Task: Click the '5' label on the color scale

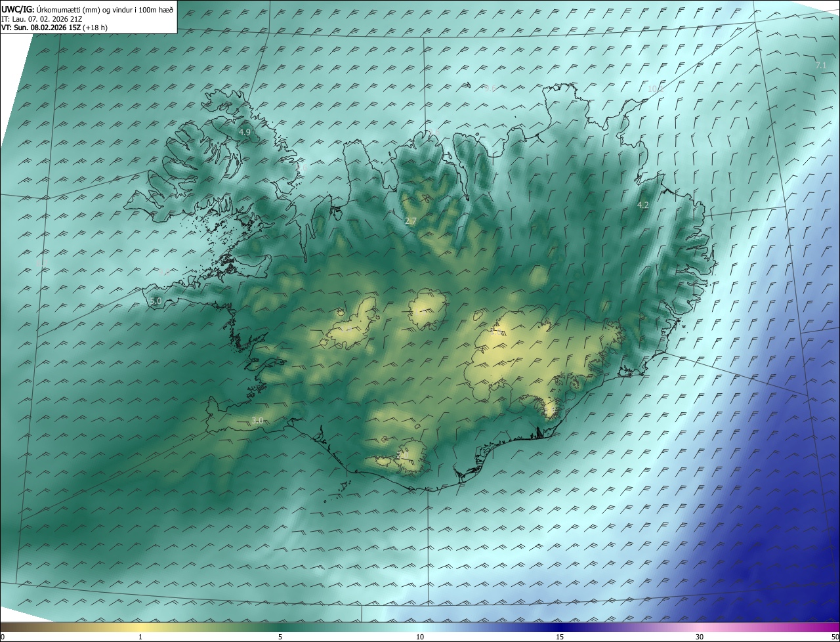Action: coord(280,637)
